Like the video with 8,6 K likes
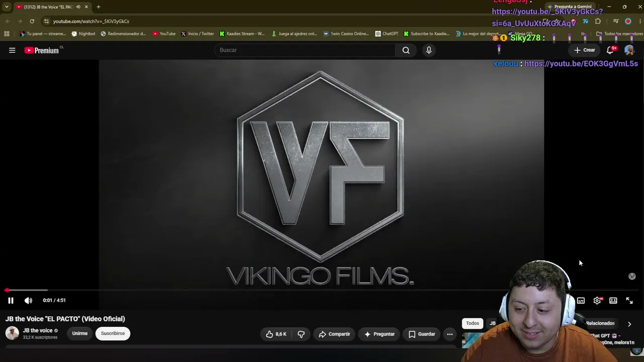 pyautogui.click(x=276, y=334)
